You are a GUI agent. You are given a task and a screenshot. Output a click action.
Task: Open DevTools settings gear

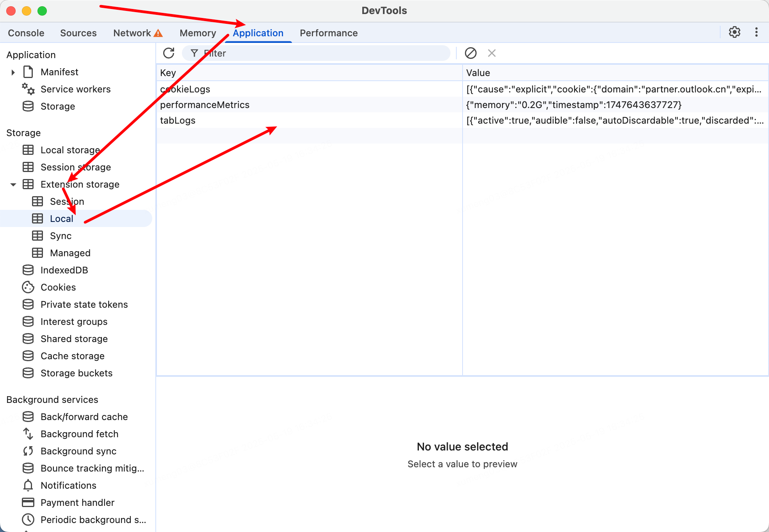pos(734,32)
